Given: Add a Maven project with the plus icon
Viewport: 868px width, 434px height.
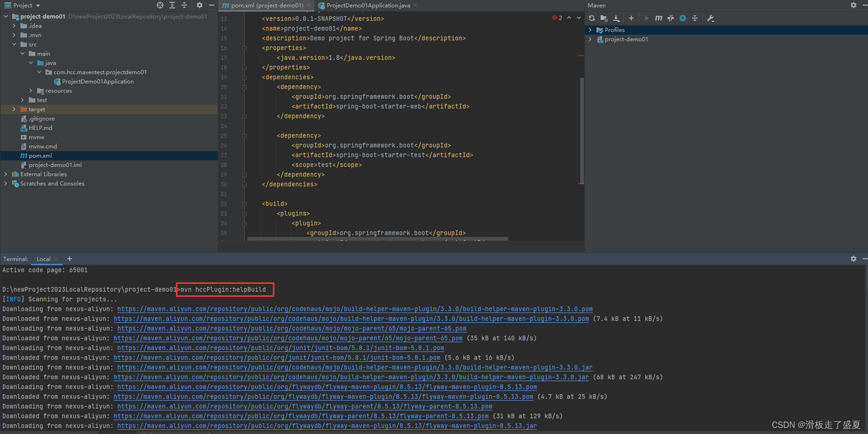Looking at the screenshot, I should click(630, 18).
